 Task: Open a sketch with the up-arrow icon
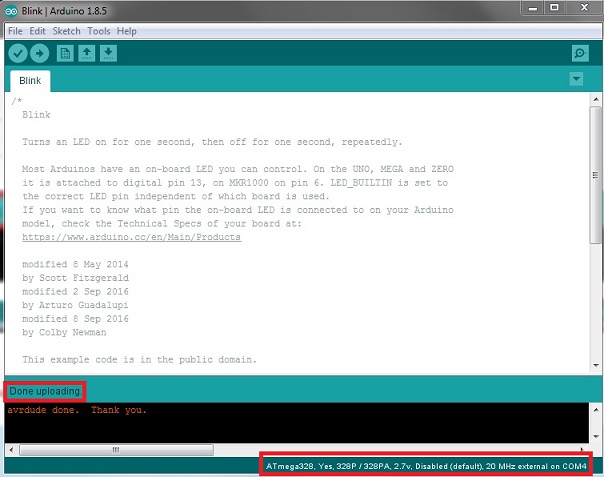pyautogui.click(x=87, y=53)
